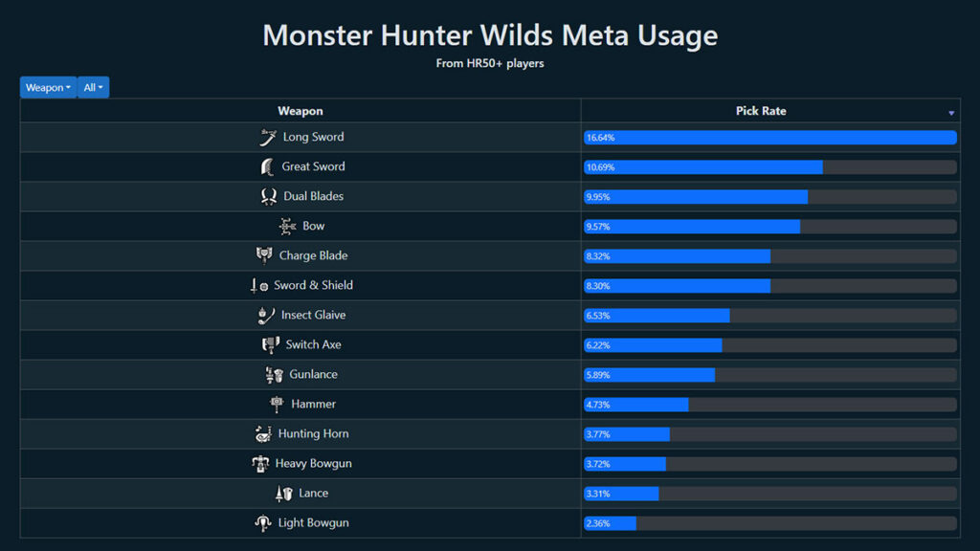The height and width of the screenshot is (551, 980).
Task: Click the Light Bowgun weapon name
Action: point(314,523)
